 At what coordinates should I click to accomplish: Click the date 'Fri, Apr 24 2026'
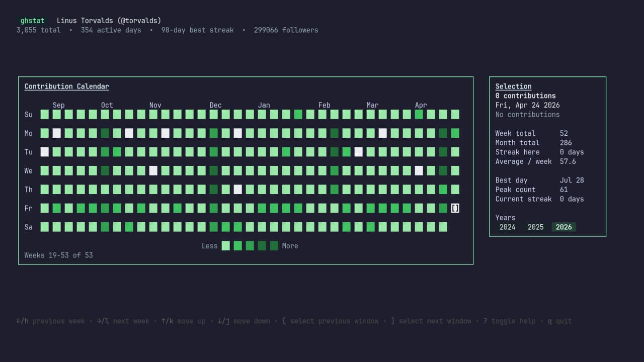(527, 105)
